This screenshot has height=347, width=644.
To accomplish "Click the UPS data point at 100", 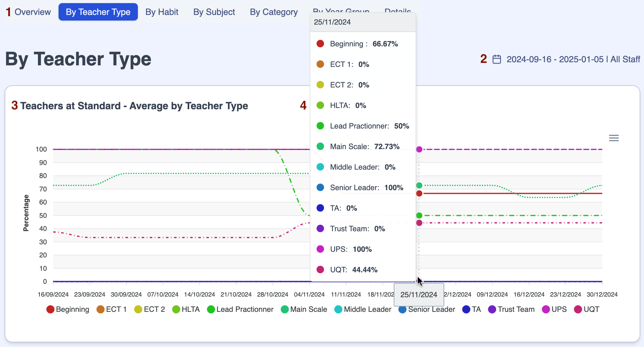I will [419, 149].
